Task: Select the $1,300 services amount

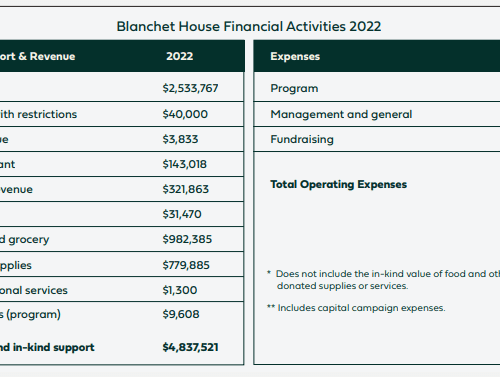Action: pos(180,290)
